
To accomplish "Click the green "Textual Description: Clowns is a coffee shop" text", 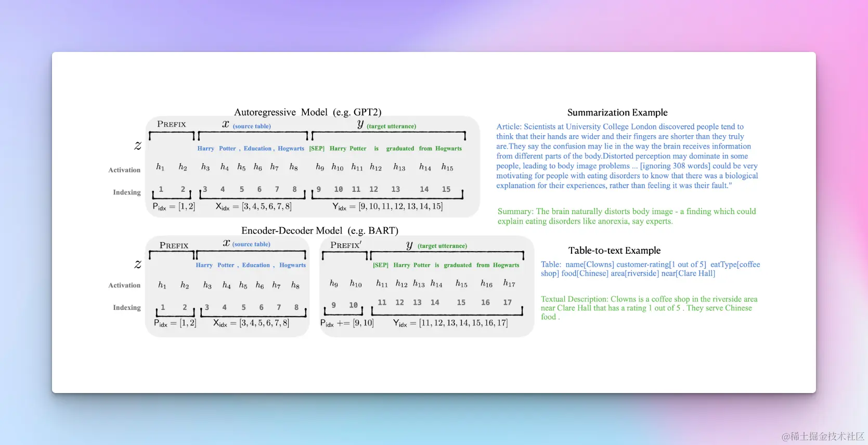I will (649, 308).
